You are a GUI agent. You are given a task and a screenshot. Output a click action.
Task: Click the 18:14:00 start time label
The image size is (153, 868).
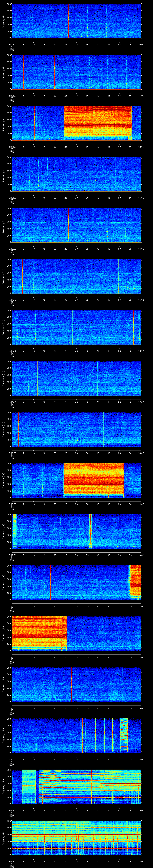coord(12,300)
